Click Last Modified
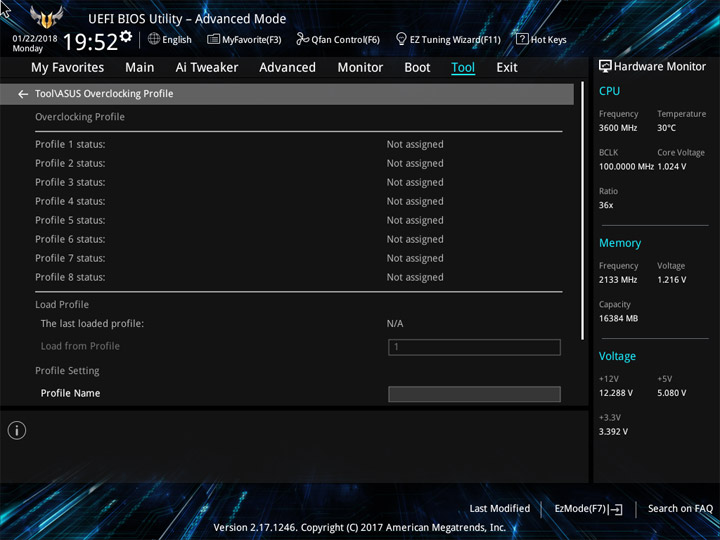This screenshot has height=540, width=720. (500, 508)
